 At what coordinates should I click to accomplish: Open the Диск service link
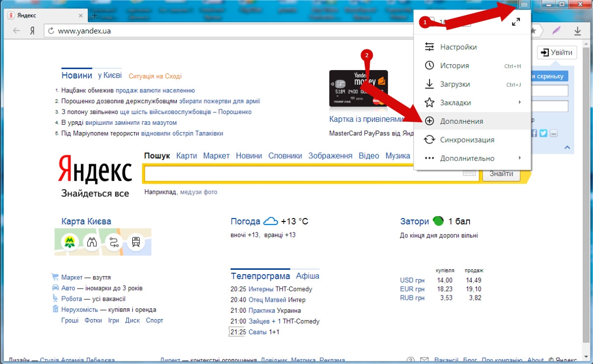(x=132, y=320)
